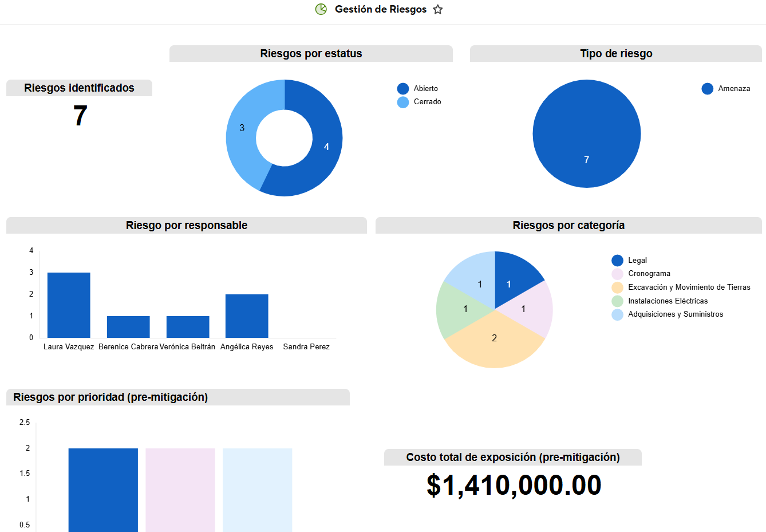Click Angélica Reyes's bar in the chart
Screen dimensions: 766x532
(x=247, y=316)
